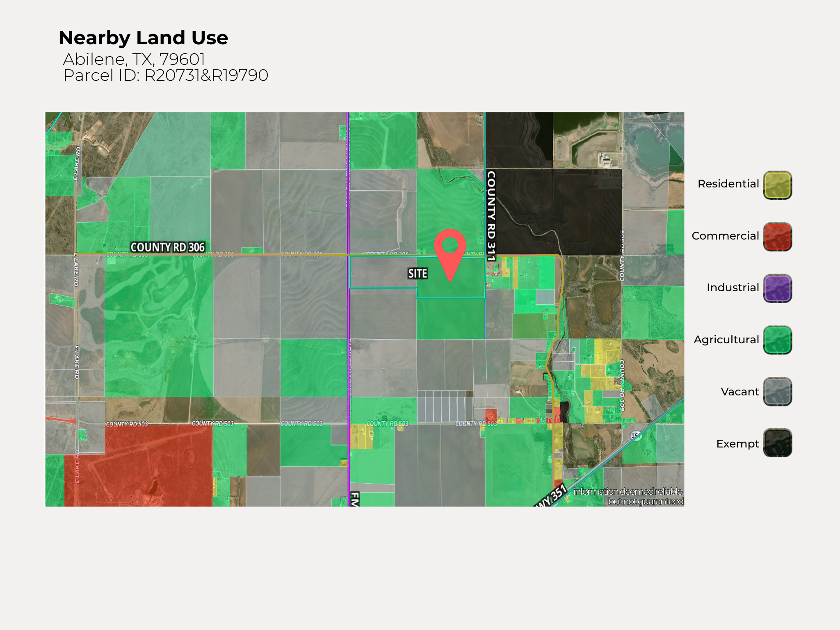Click the large COUNTY RD 306 label

(167, 247)
